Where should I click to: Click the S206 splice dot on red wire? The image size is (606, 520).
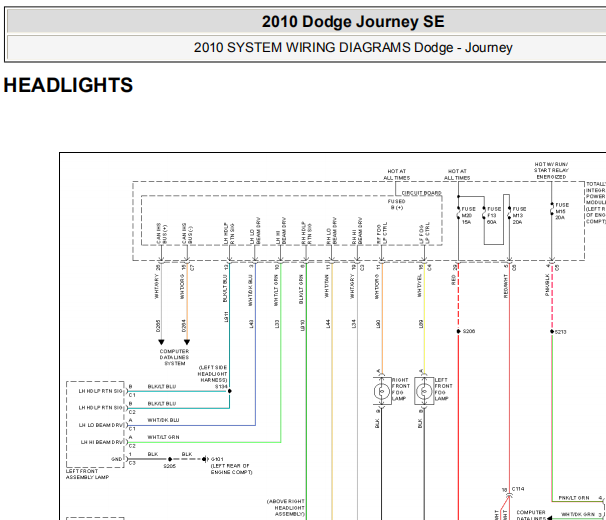coord(458,331)
